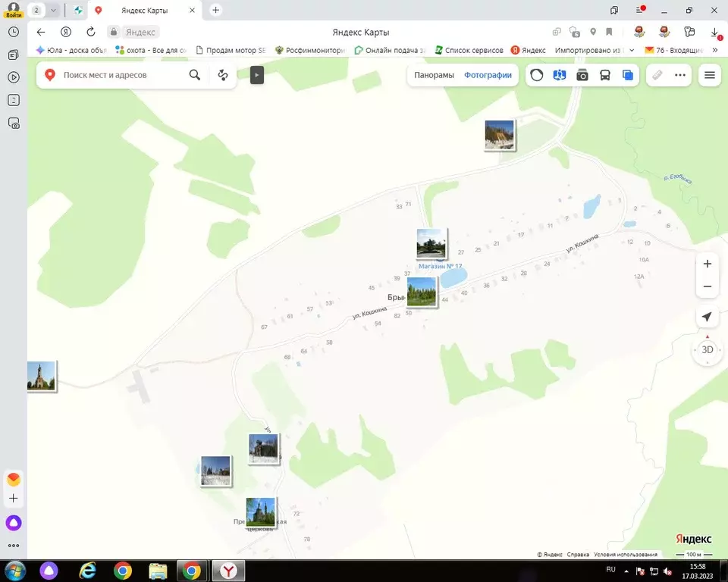Image resolution: width=728 pixels, height=582 pixels.
Task: Open a new browser tab
Action: pyautogui.click(x=216, y=10)
